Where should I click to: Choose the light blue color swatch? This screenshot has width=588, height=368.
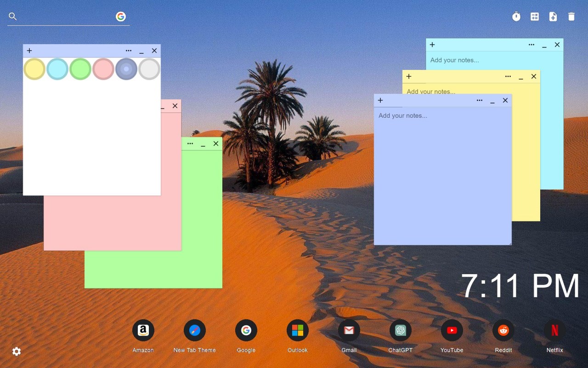click(x=57, y=69)
